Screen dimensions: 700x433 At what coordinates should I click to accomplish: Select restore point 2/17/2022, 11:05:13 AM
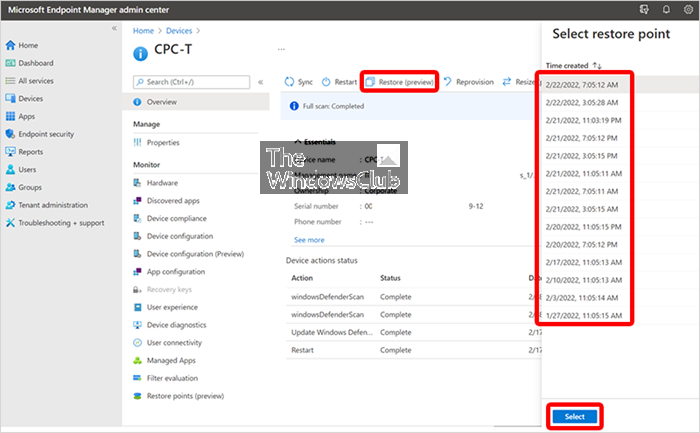tap(621, 262)
